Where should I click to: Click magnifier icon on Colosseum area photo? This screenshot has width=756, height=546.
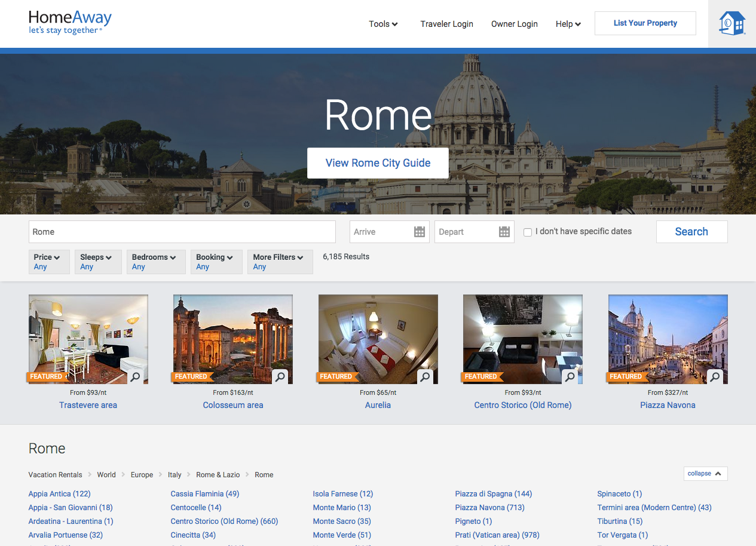pos(280,377)
